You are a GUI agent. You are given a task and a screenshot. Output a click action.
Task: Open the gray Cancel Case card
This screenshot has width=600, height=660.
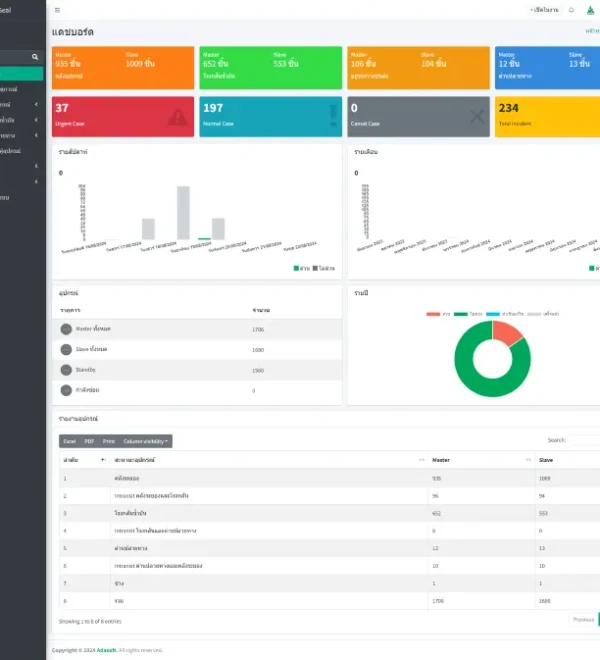point(419,117)
